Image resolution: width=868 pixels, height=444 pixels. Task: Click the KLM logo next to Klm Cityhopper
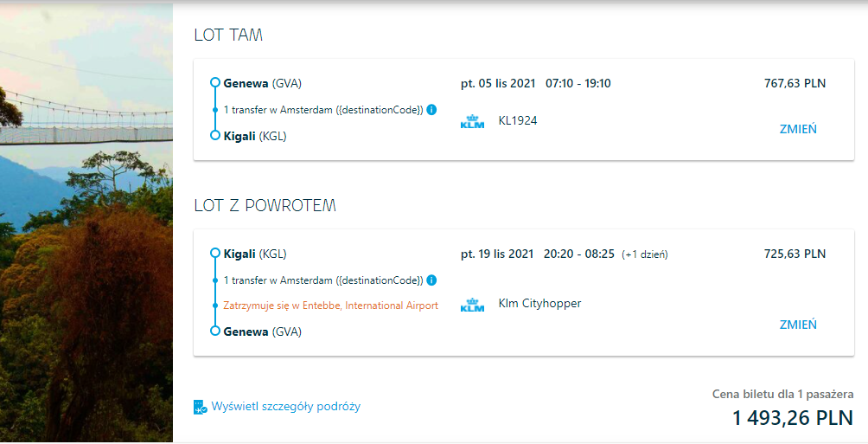472,305
